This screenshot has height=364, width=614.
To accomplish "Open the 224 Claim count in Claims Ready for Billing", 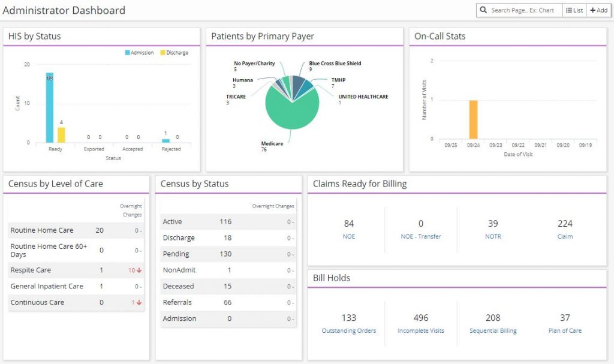I will pos(565,228).
